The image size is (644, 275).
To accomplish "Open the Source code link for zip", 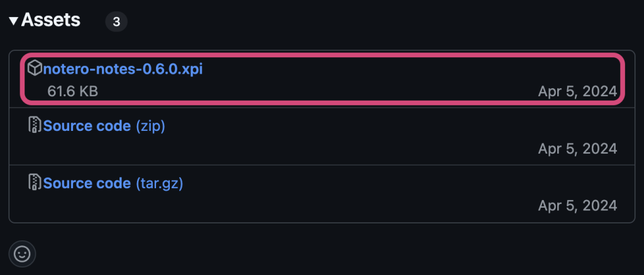I will pyautogui.click(x=87, y=126).
